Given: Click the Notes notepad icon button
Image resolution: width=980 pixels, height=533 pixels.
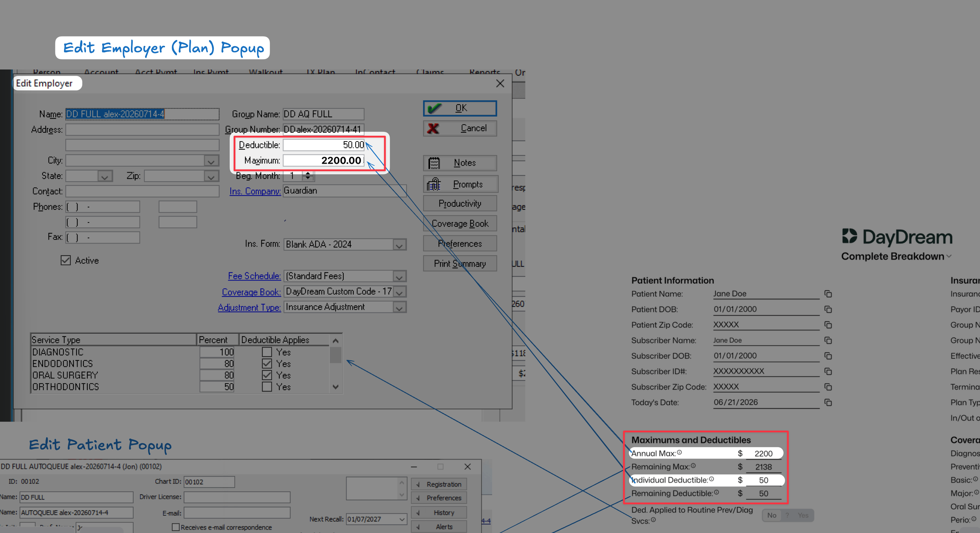Looking at the screenshot, I should coord(460,163).
